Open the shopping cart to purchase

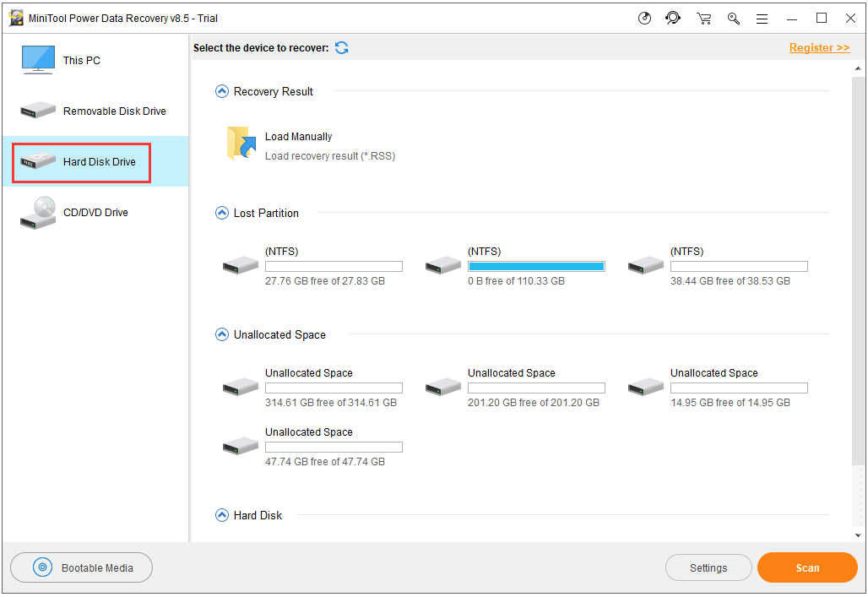click(703, 18)
